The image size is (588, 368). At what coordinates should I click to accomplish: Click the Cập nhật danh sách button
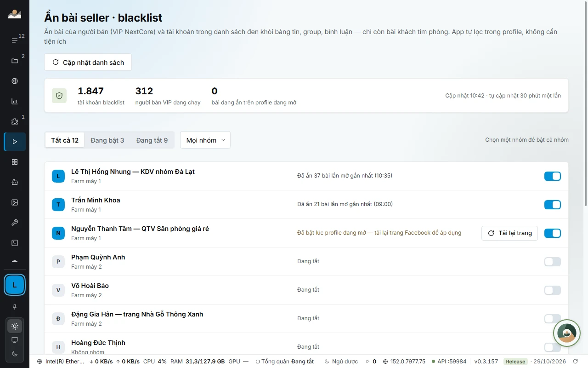tap(88, 62)
